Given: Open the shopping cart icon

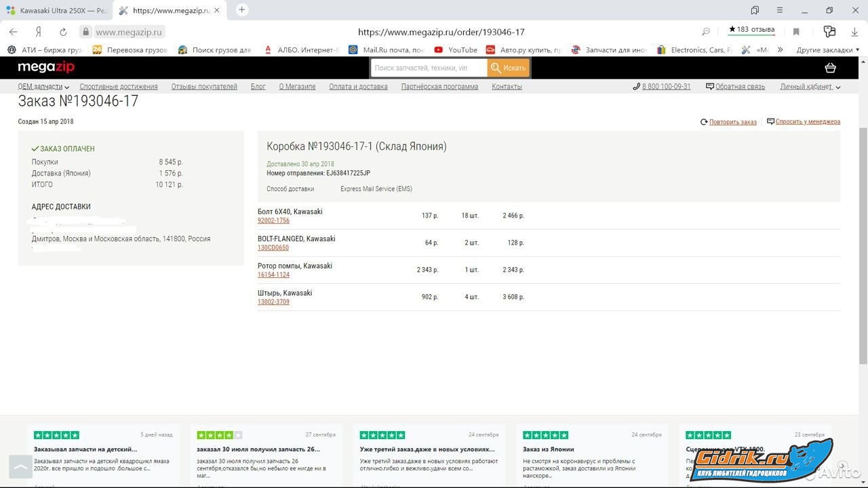Looking at the screenshot, I should coord(830,68).
